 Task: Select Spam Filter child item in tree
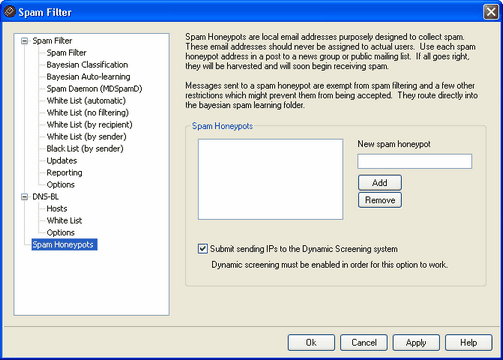pos(66,53)
